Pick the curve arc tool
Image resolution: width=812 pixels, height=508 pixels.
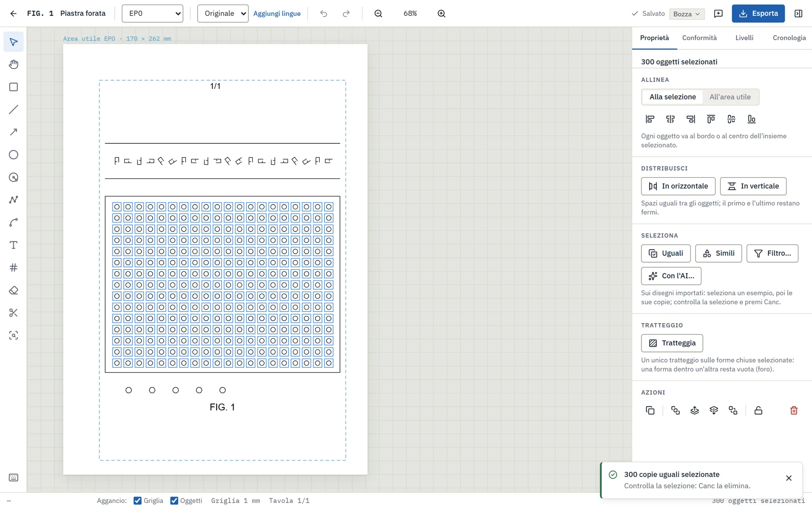coord(14,223)
